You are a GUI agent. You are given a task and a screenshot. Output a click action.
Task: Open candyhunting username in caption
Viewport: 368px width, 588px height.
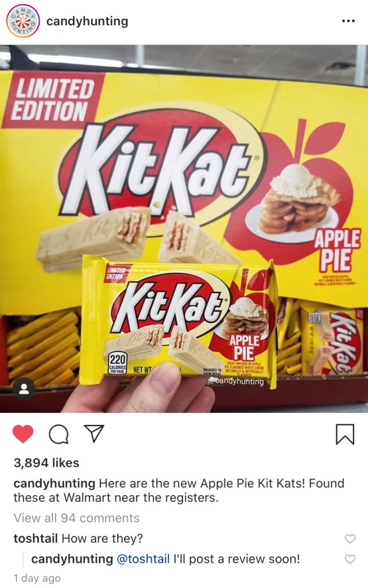tap(55, 483)
